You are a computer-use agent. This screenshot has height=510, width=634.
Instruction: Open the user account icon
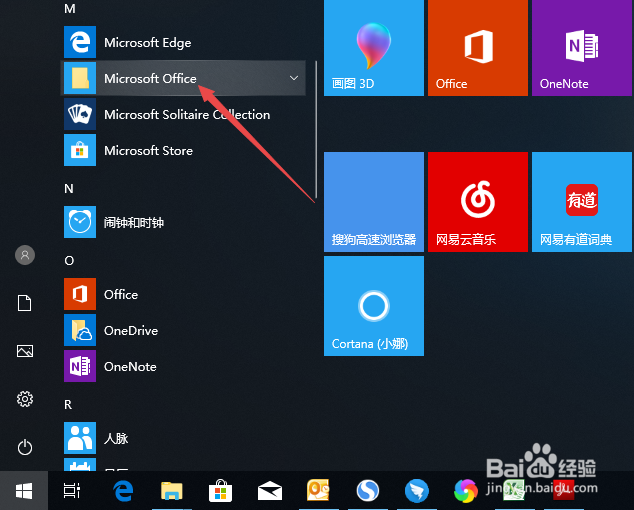(x=25, y=255)
